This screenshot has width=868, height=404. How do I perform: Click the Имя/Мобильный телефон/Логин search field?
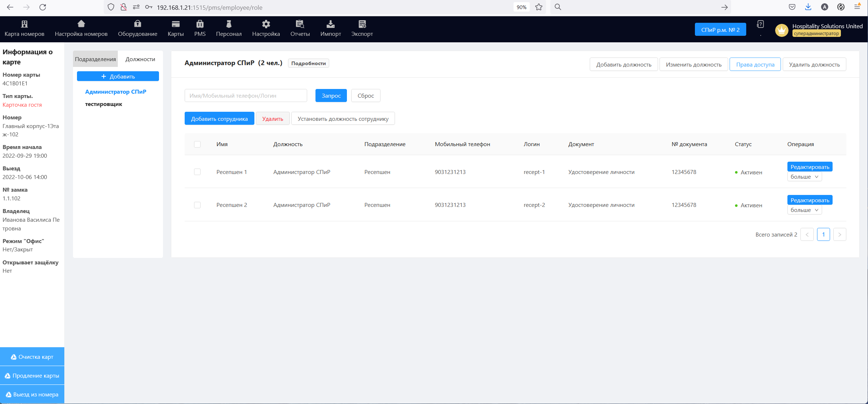(x=246, y=96)
